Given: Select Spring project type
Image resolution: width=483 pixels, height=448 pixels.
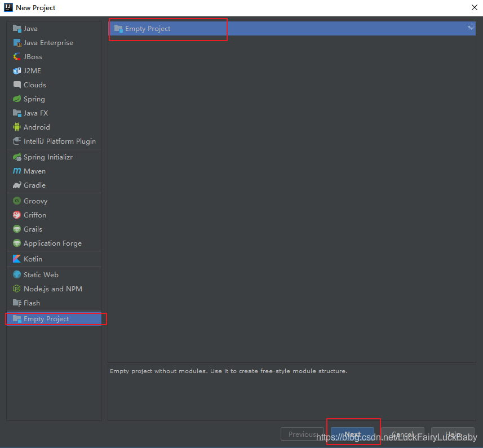Looking at the screenshot, I should 54,99.
